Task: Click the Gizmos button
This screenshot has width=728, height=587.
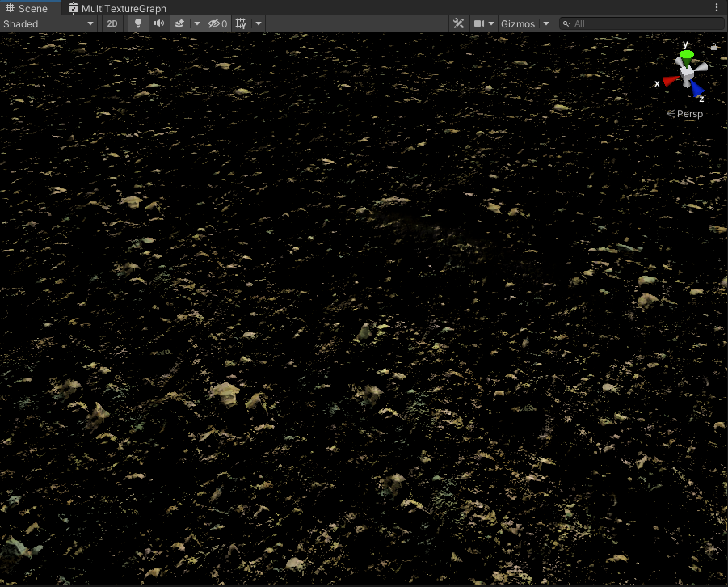Action: pos(517,23)
